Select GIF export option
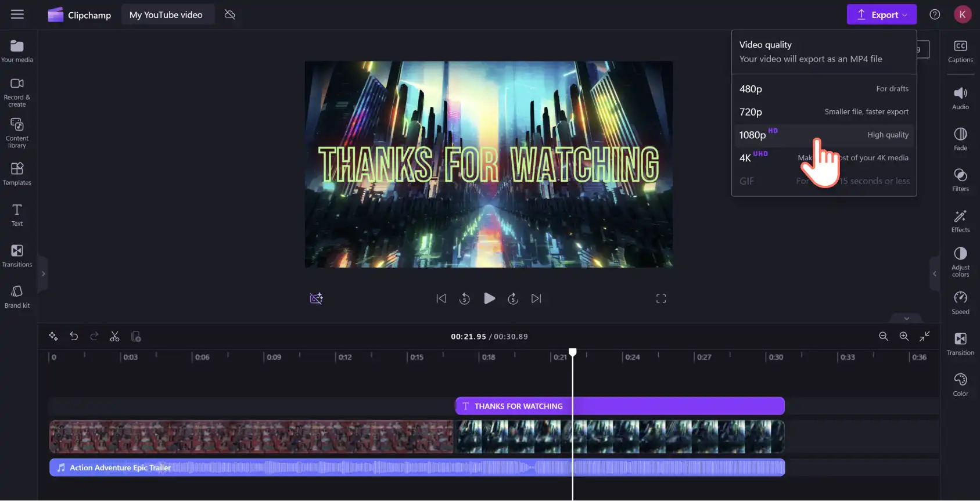The height and width of the screenshot is (501, 980). 824,181
